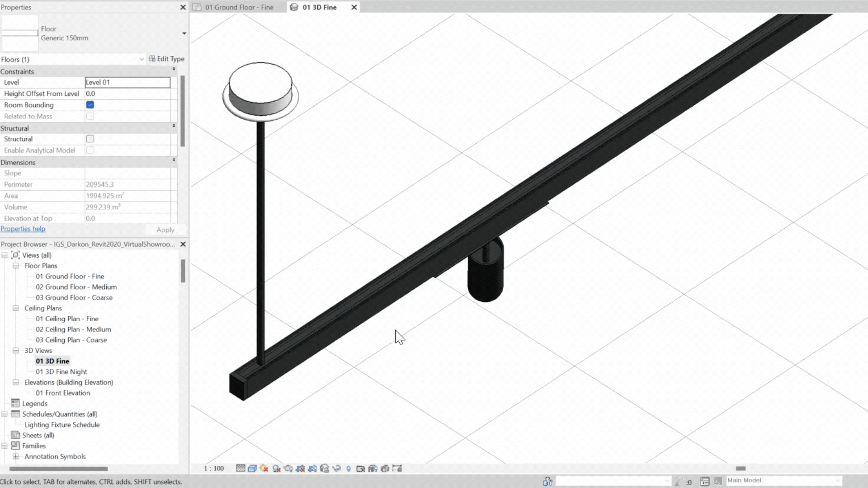Toggle Reveal Hidden Elements lightbulb icon

tap(349, 469)
